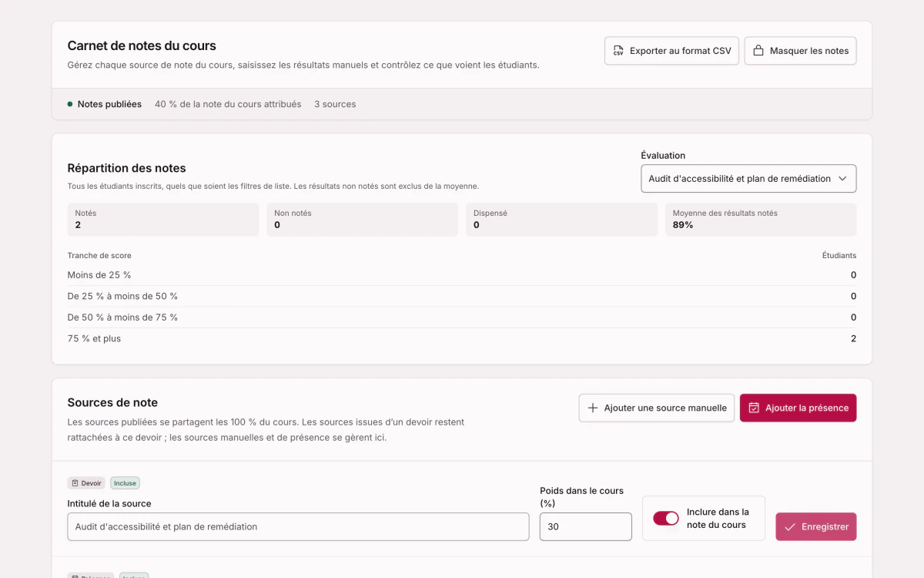The image size is (924, 578).
Task: Click the Répartition des notes heading
Action: [127, 168]
